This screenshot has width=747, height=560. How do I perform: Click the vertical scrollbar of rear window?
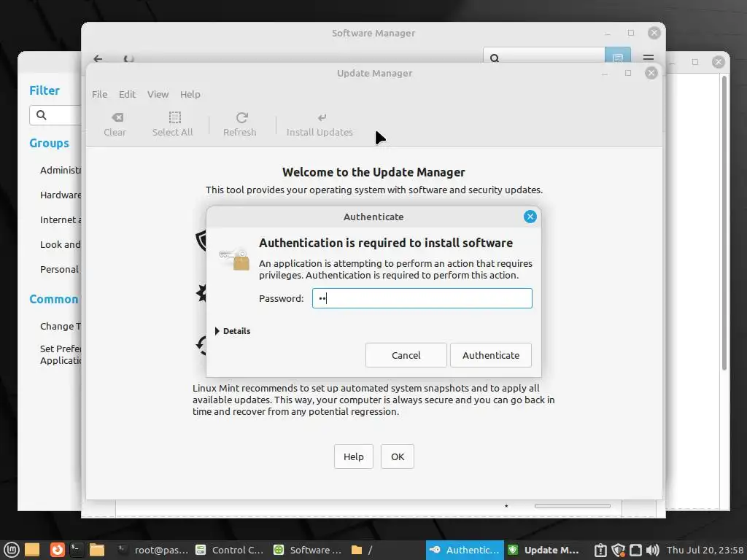tap(724, 223)
